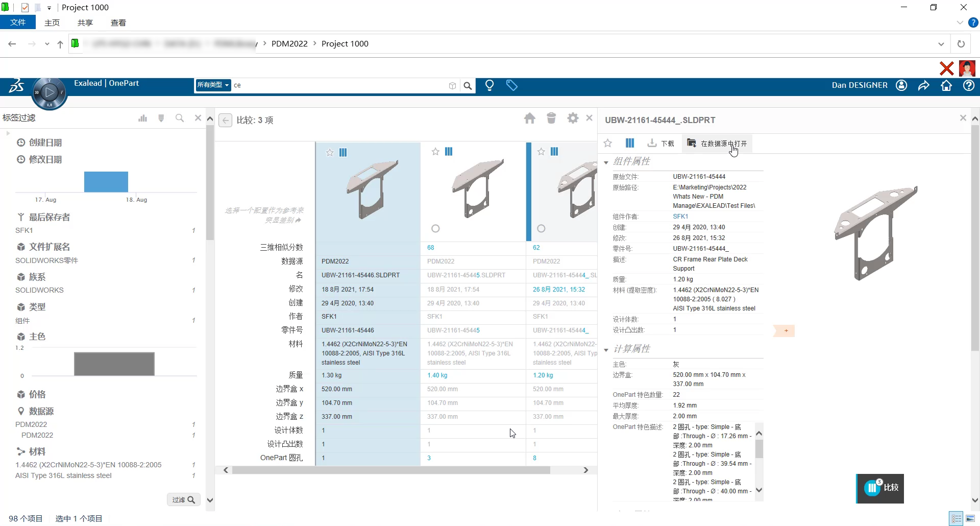The height and width of the screenshot is (526, 980).
Task: Click the 3D shape search cube icon
Action: pos(452,86)
